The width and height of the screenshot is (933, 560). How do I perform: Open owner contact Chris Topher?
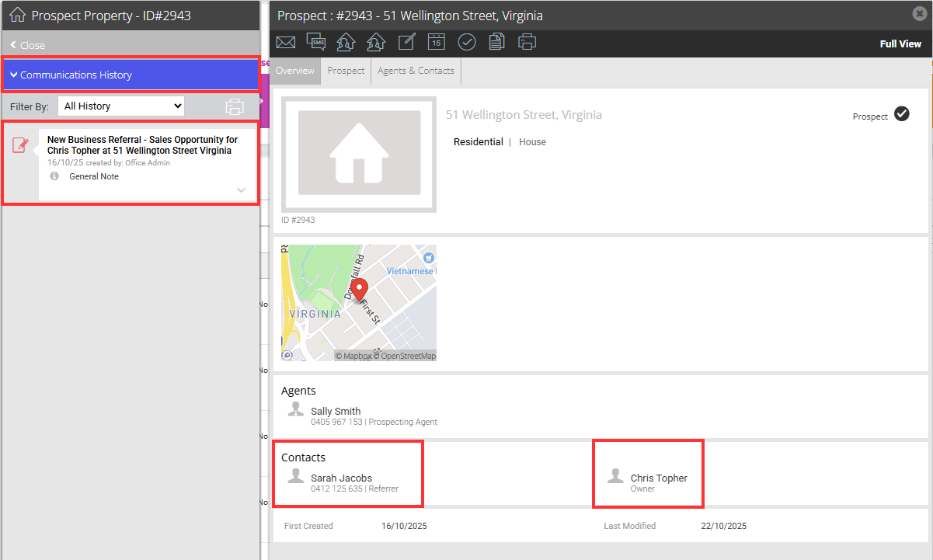tap(659, 478)
